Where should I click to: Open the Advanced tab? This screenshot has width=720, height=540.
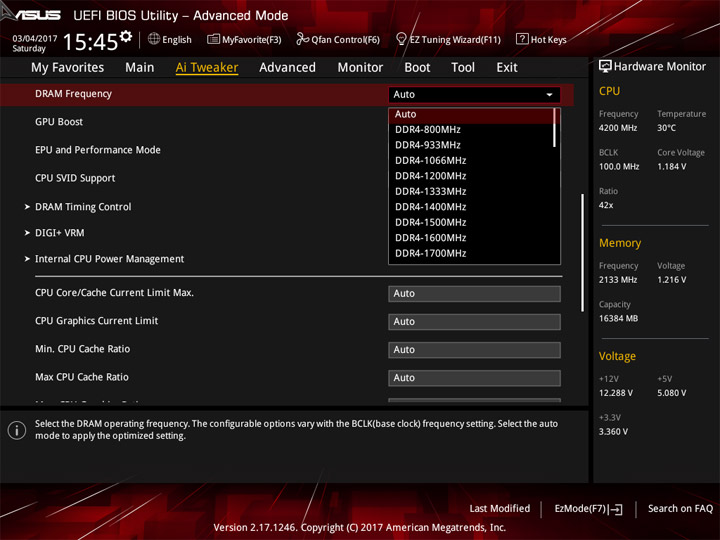[x=287, y=68]
